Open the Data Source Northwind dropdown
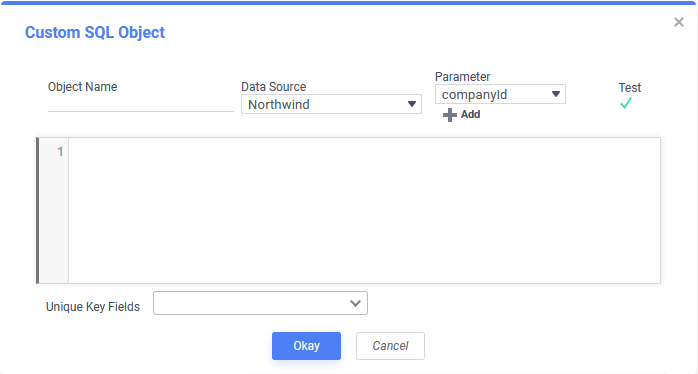 pyautogui.click(x=331, y=104)
